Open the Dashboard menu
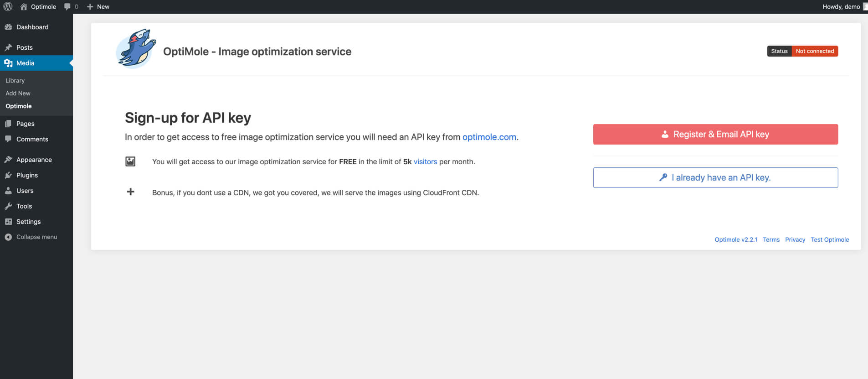 pos(36,27)
